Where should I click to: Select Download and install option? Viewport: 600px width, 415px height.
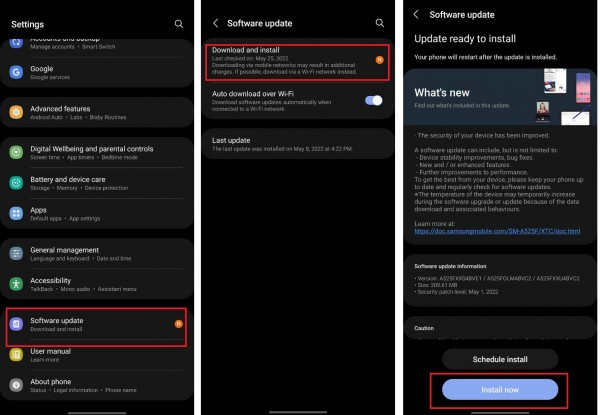click(x=297, y=61)
